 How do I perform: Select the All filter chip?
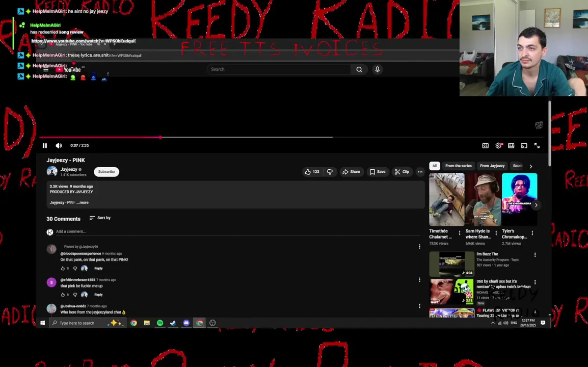click(435, 166)
